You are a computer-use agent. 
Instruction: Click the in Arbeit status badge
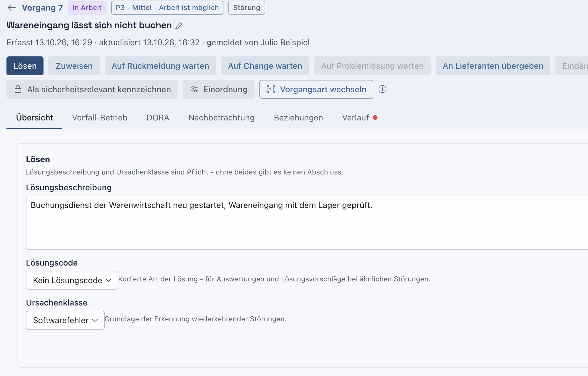tap(87, 8)
